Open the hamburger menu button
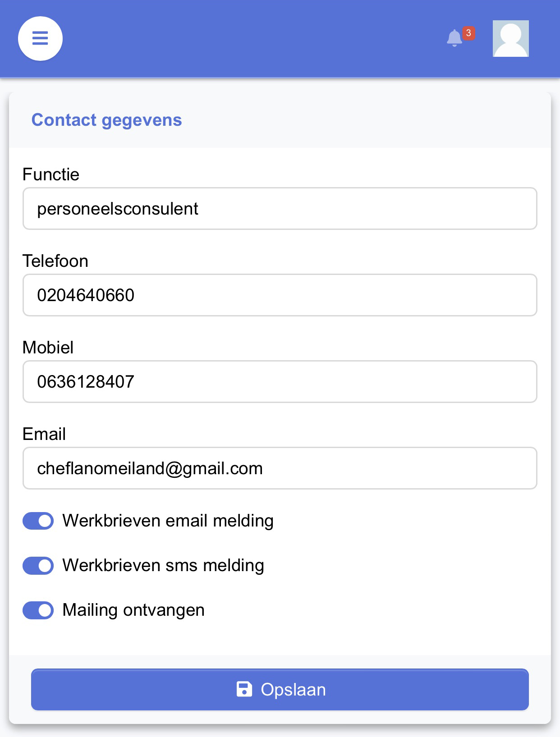Screen dimensions: 560x737 click(40, 38)
